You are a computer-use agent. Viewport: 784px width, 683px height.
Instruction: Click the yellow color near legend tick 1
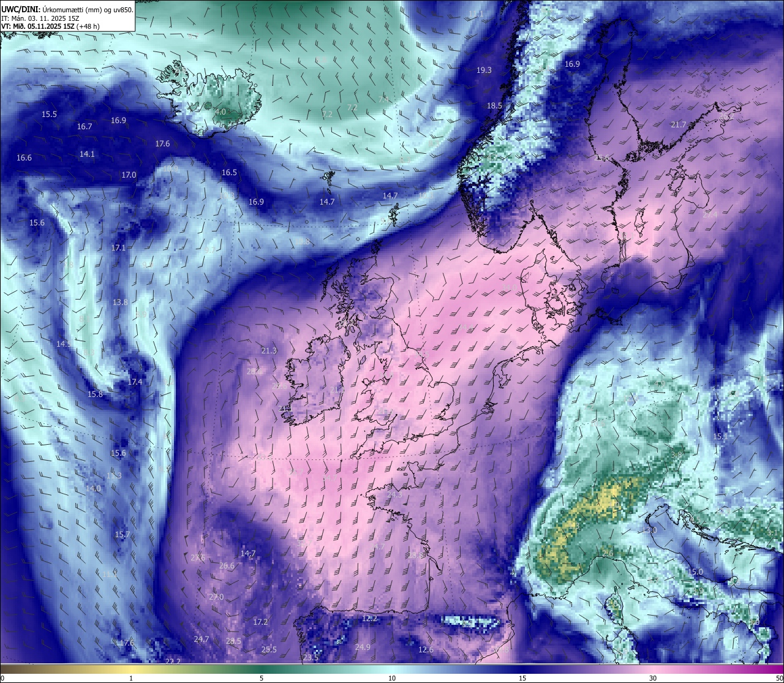[131, 668]
